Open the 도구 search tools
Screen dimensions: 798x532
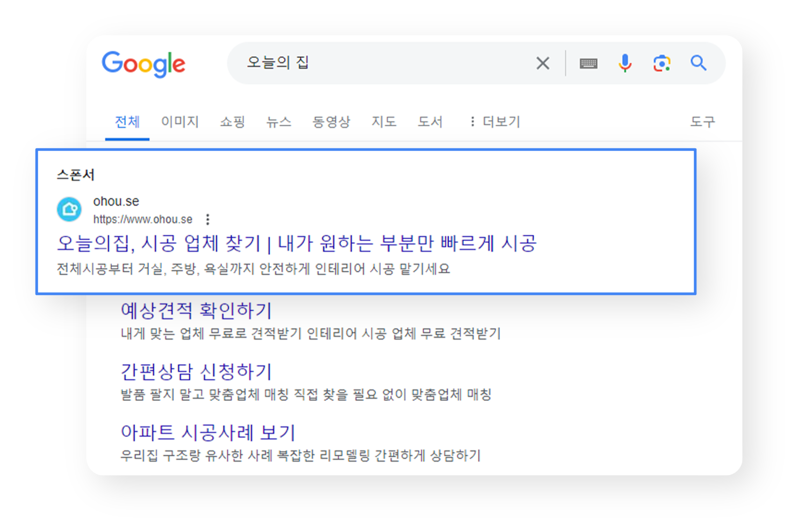703,122
